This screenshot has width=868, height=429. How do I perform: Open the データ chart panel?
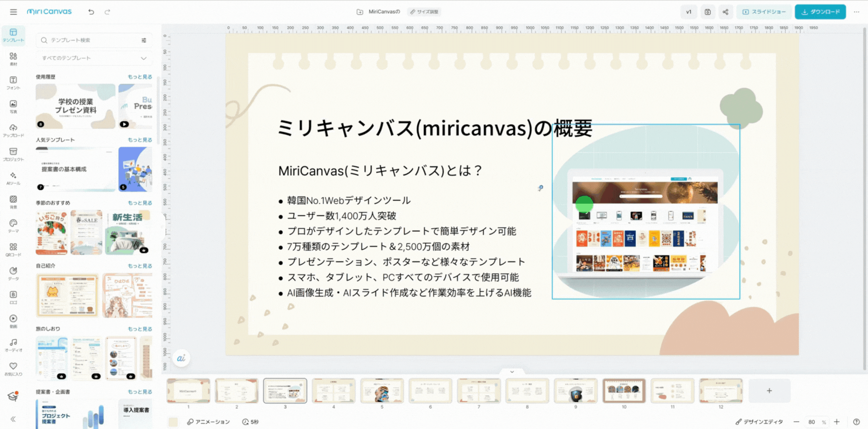[x=13, y=274]
